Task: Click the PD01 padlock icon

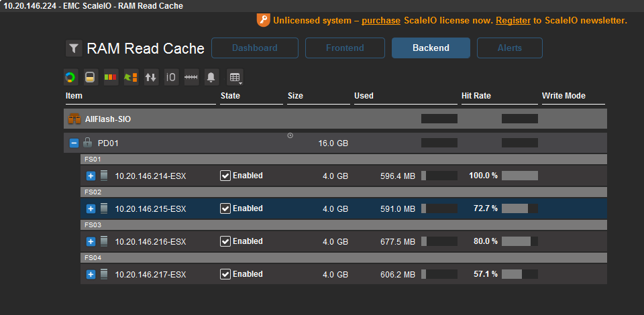Action: [87, 143]
